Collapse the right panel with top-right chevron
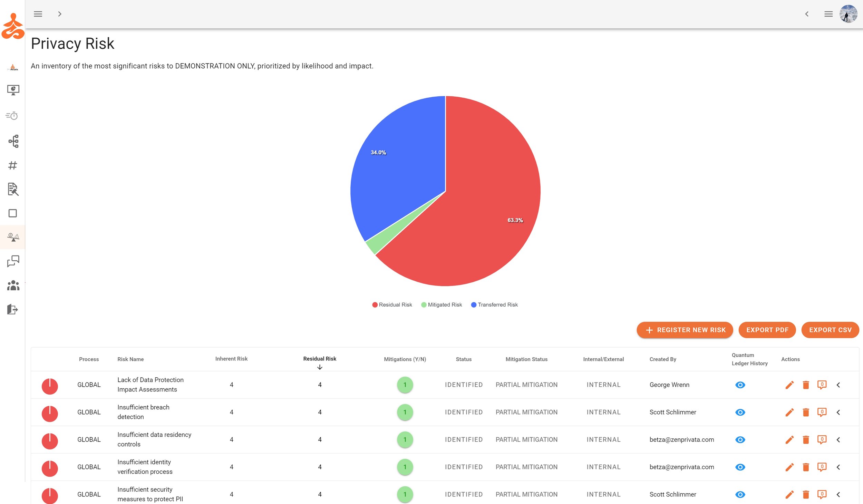Viewport: 863px width, 504px height. click(807, 14)
